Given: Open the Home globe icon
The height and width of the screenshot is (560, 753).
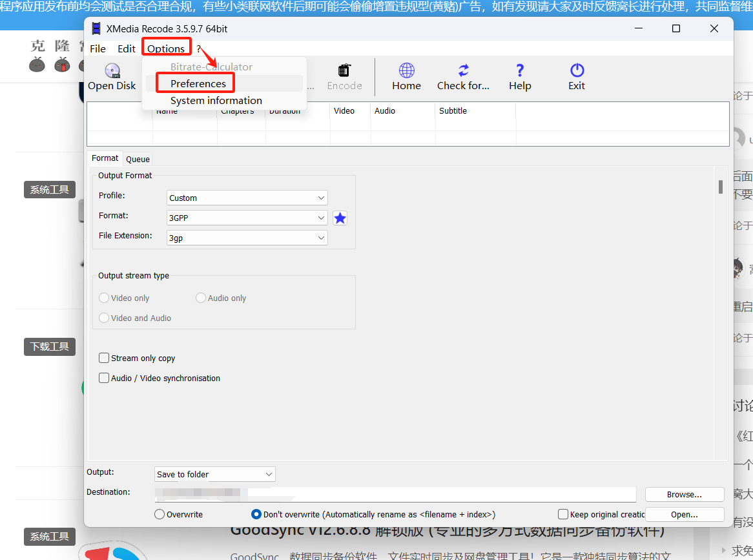Looking at the screenshot, I should (406, 70).
